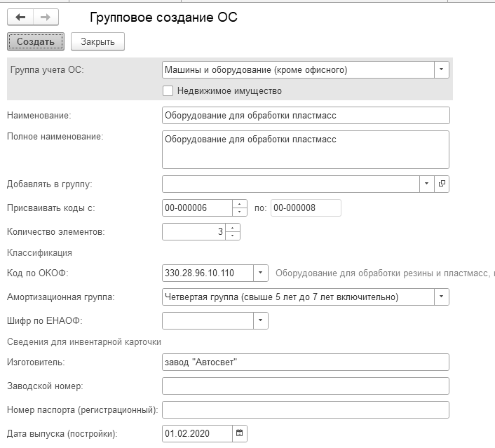Increase Количество элементов with up spinner
The width and height of the screenshot is (495, 448).
coord(233,228)
